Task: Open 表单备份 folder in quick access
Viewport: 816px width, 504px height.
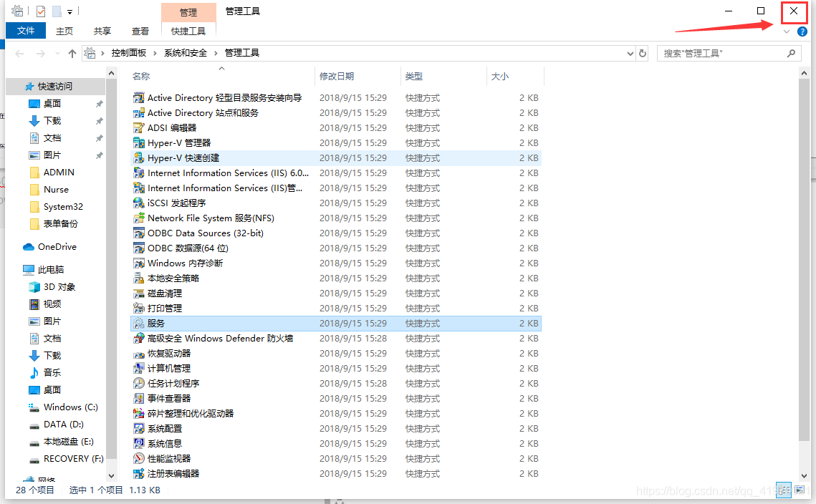Action: tap(60, 223)
